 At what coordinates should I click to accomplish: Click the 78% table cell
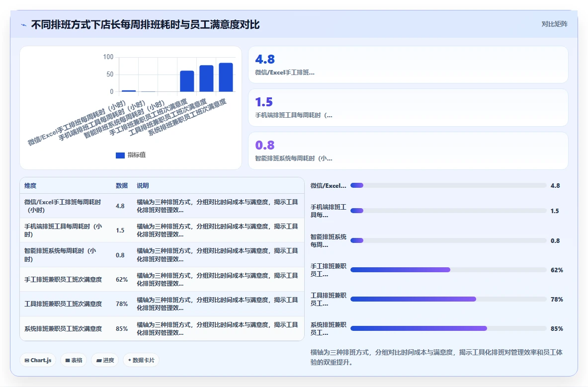point(121,304)
